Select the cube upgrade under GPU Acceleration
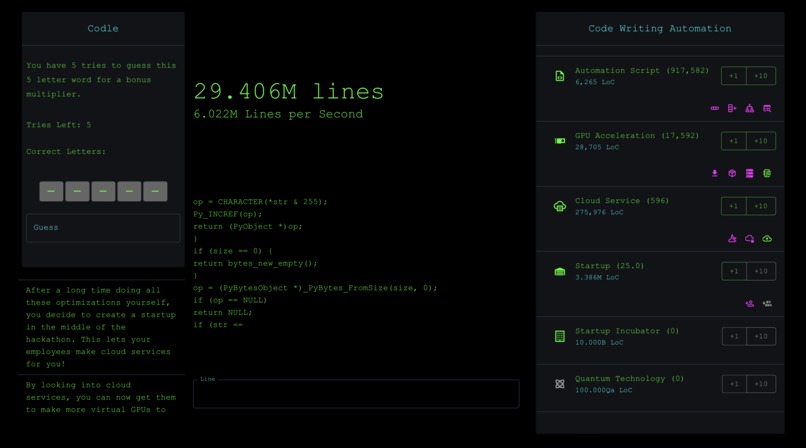Screen dimensions: 806x448 coord(732,173)
